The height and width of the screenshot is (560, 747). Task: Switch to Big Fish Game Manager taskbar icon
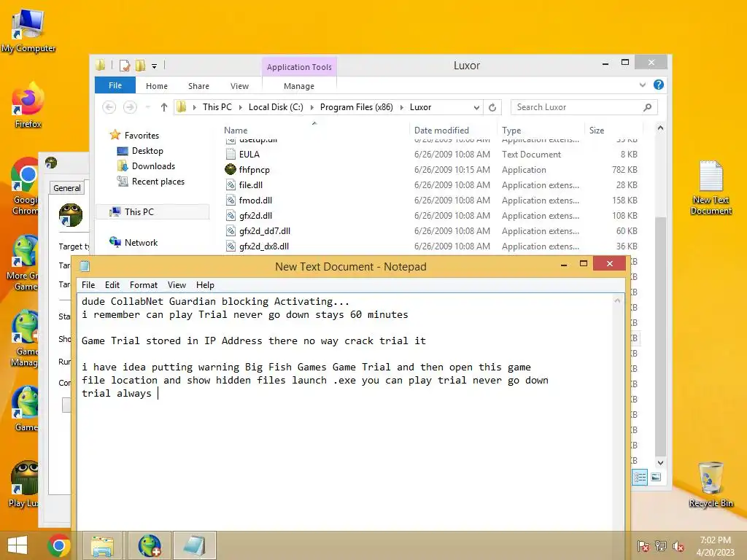tap(149, 545)
